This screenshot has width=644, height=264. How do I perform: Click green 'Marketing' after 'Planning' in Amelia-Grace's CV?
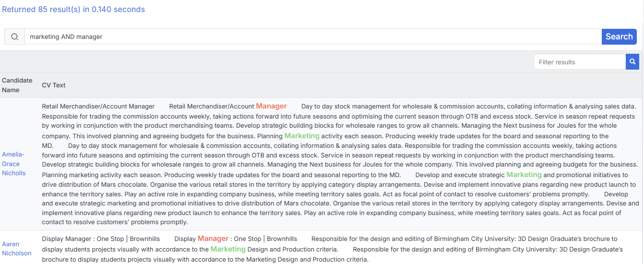302,136
